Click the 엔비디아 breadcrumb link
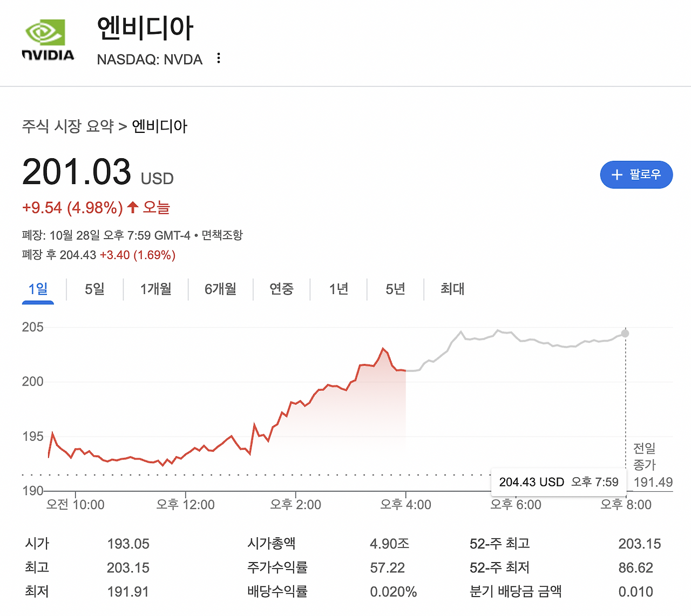Screen dimensions: 691x616 coord(159,126)
